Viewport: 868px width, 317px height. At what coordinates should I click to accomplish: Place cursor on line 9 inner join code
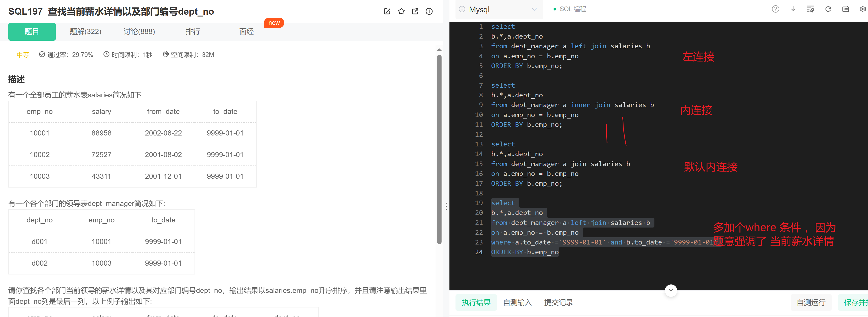[572, 105]
